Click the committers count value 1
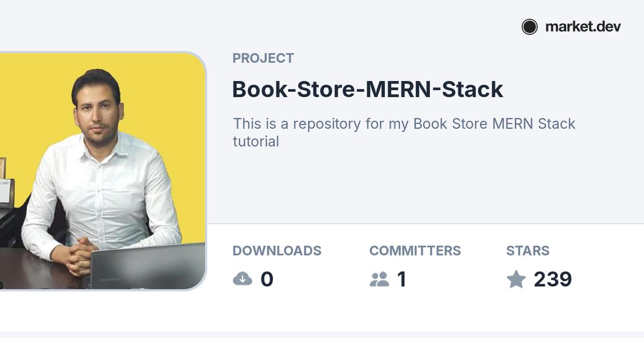Screen dimensions: 644x338 pyautogui.click(x=401, y=280)
